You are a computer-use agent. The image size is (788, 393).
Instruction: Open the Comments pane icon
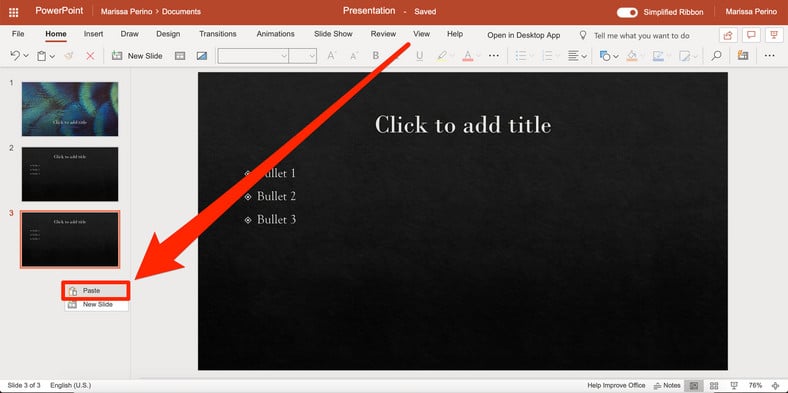click(751, 36)
